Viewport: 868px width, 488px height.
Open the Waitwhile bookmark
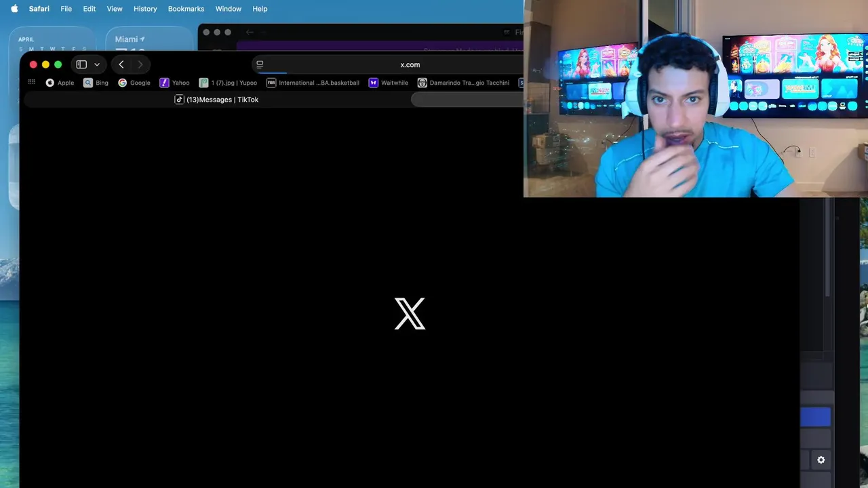388,83
